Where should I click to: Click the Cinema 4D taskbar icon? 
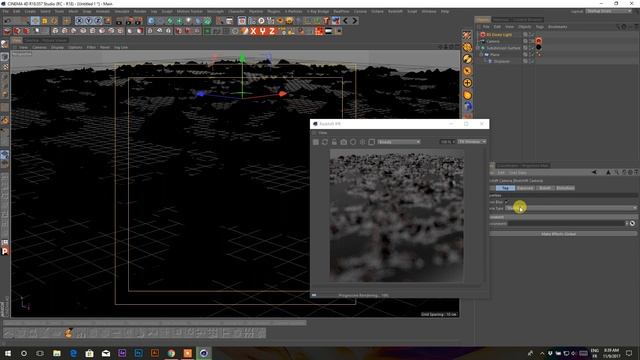(204, 353)
